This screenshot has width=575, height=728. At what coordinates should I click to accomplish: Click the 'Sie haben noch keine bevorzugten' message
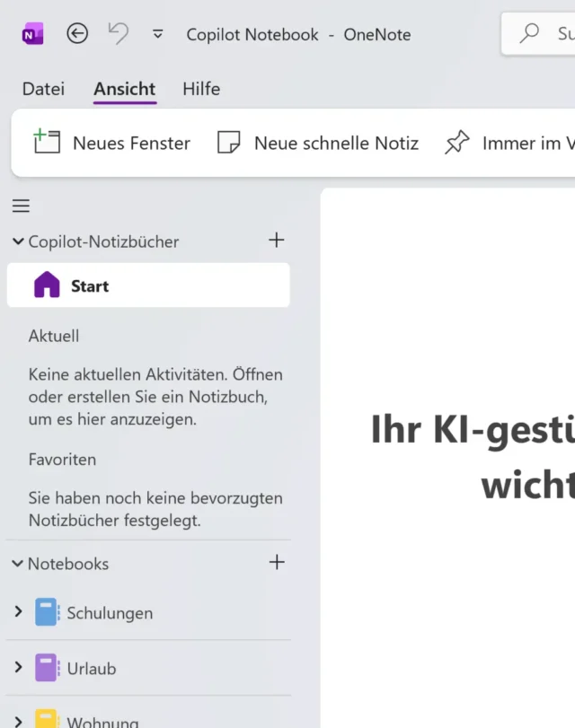(155, 509)
